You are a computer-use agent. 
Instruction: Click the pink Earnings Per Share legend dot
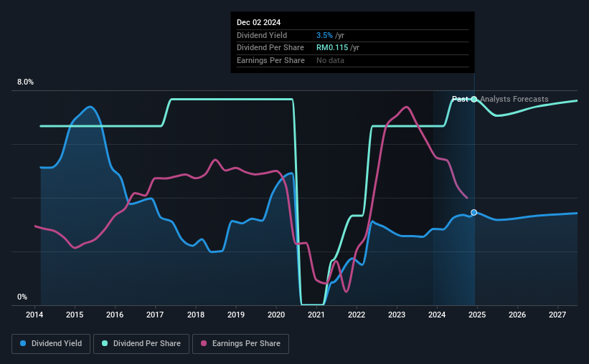204,343
